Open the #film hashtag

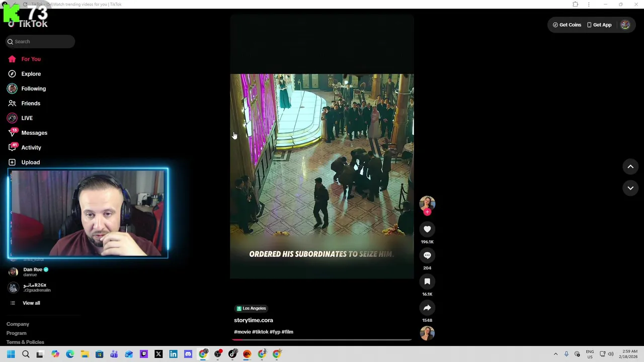click(287, 332)
